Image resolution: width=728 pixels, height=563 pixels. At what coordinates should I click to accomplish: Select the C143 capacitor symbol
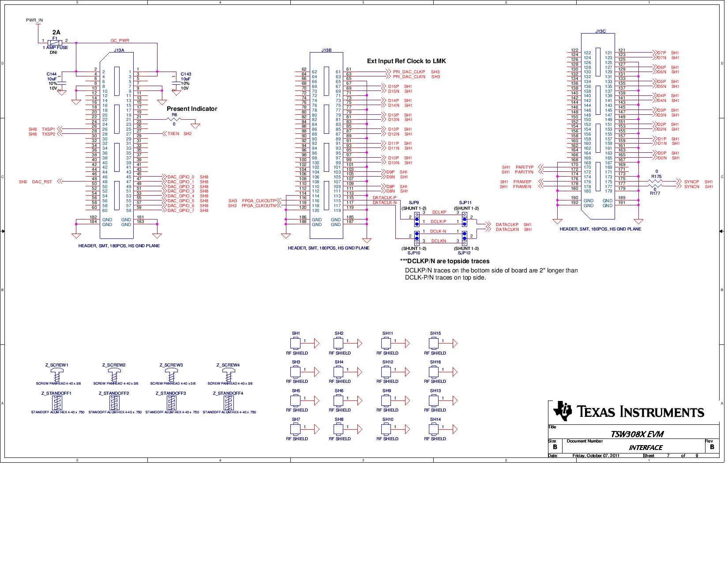tap(176, 82)
